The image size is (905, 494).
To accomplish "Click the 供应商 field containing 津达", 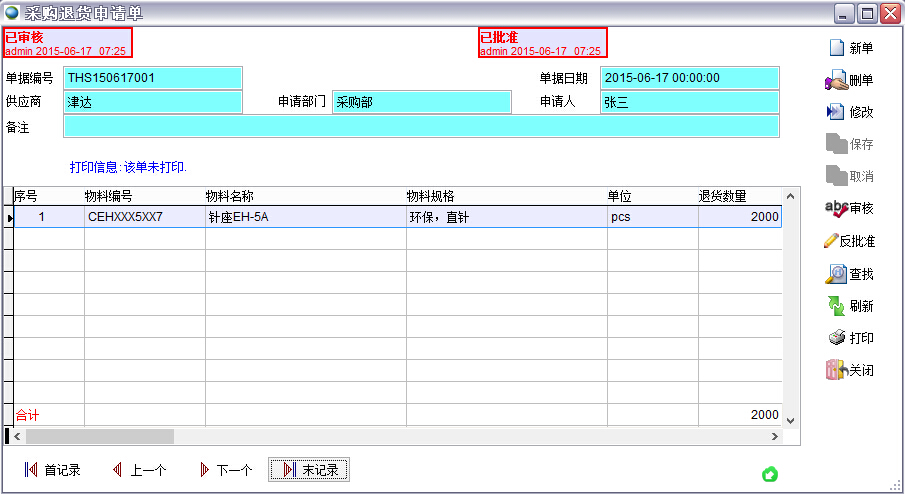I will [x=153, y=102].
